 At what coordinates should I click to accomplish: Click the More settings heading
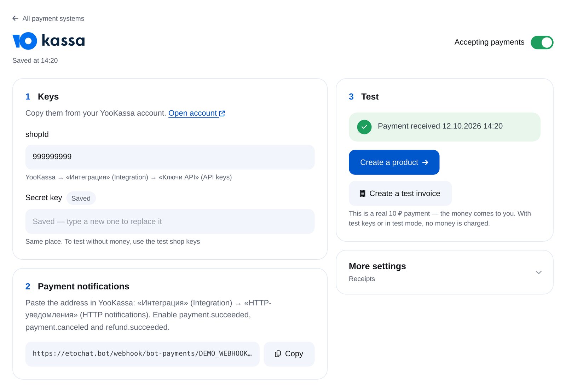pyautogui.click(x=377, y=266)
